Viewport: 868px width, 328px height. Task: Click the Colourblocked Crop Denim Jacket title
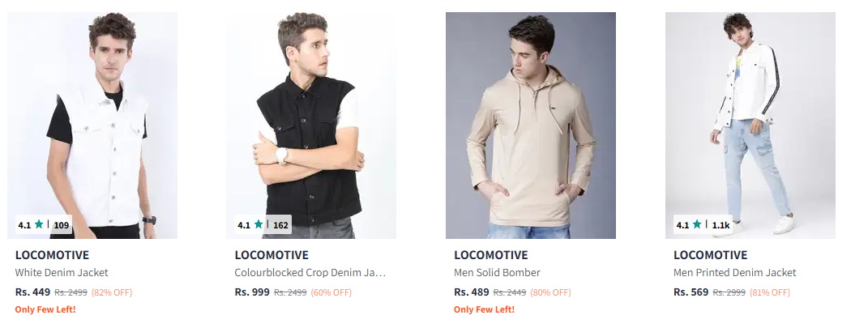[x=310, y=273]
